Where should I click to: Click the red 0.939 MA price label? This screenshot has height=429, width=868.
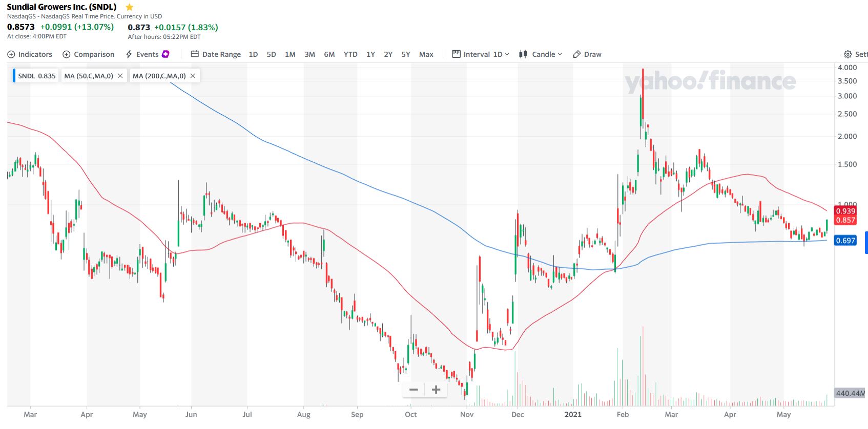845,211
